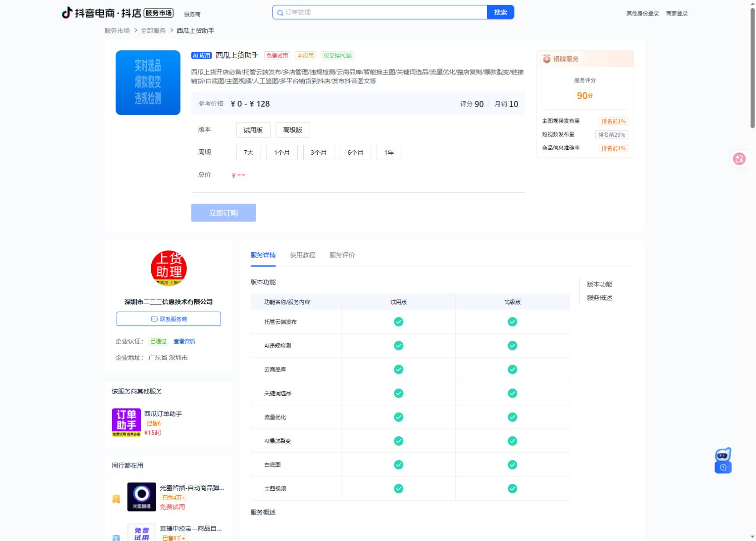The height and width of the screenshot is (541, 756).
Task: Go to 全部服务 breadcrumb
Action: pyautogui.click(x=153, y=31)
